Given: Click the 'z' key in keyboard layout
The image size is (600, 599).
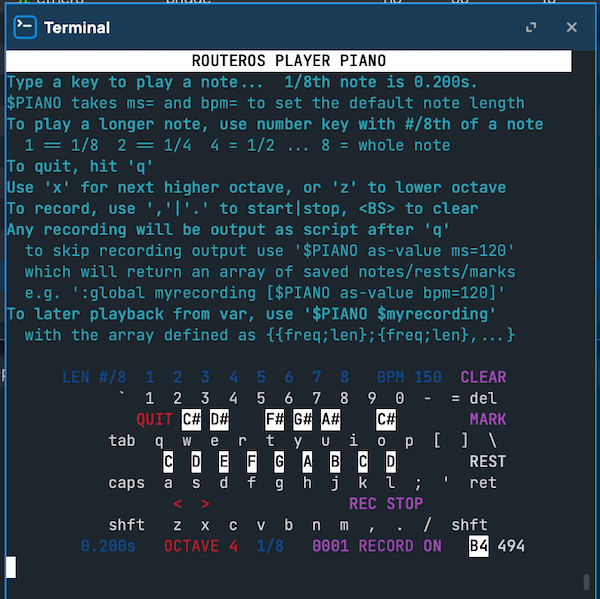Looking at the screenshot, I should (178, 526).
